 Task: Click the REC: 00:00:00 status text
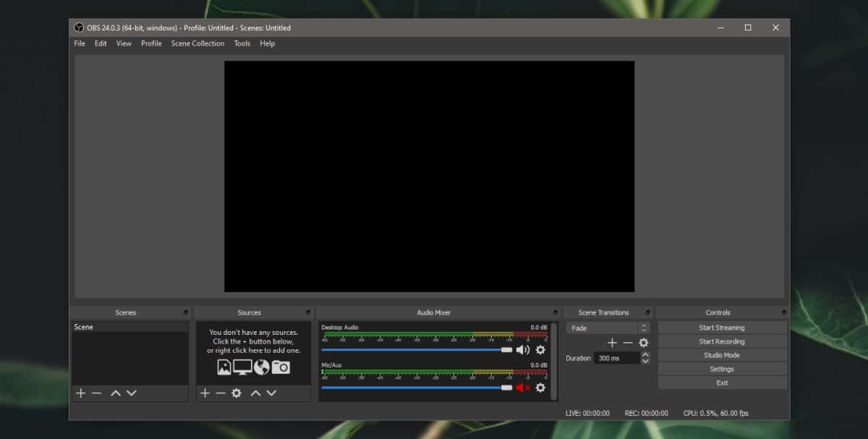point(647,413)
